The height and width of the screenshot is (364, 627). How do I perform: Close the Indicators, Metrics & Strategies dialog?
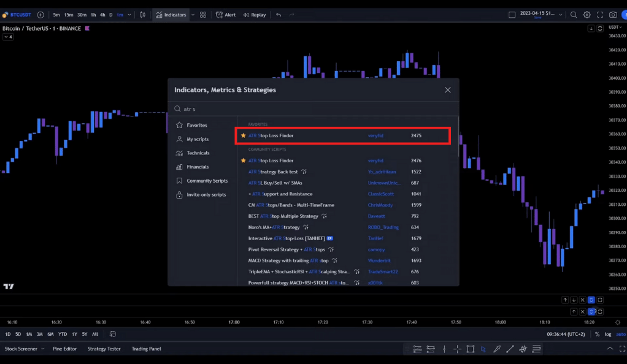(x=448, y=90)
